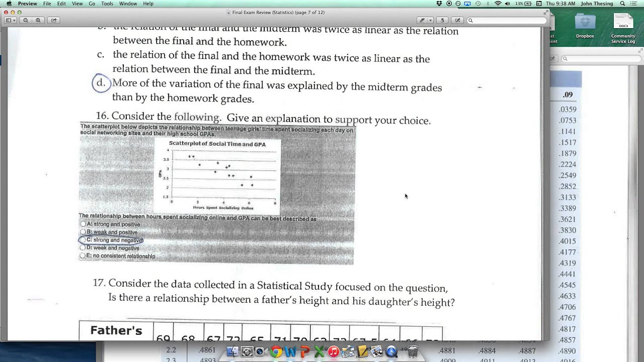Open Community Service Log docx file on desktop
644x362 pixels.
[x=623, y=28]
